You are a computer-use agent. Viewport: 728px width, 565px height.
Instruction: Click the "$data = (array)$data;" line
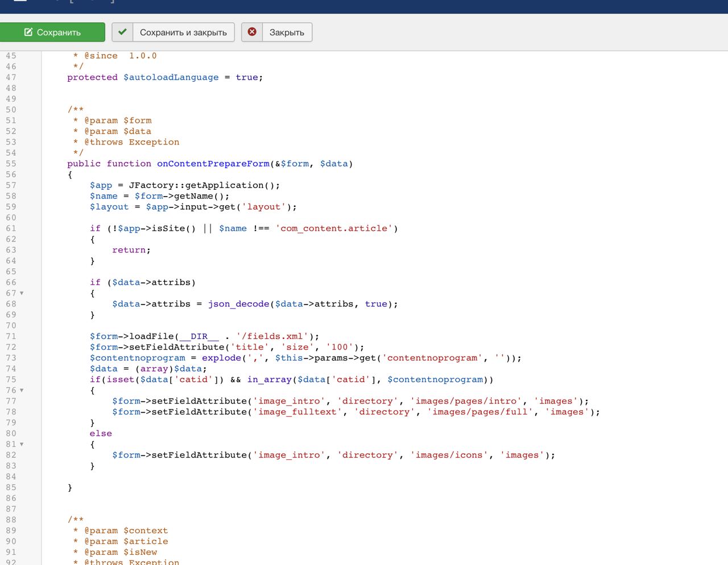(x=148, y=369)
